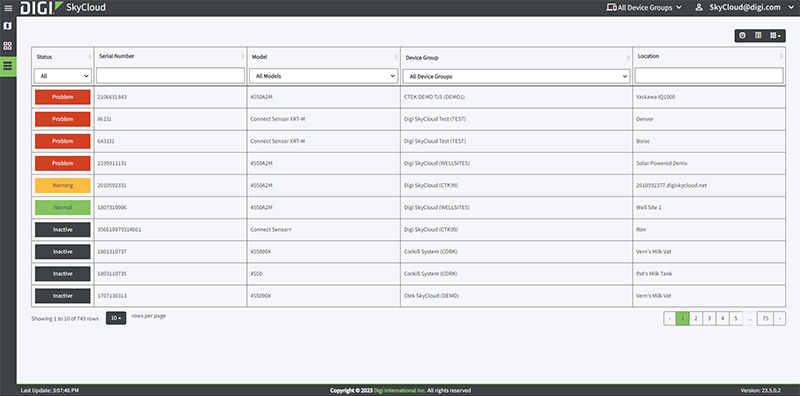This screenshot has width=800, height=396.
Task: Click model 4550 in serial 1803110735 row
Action: click(x=256, y=274)
